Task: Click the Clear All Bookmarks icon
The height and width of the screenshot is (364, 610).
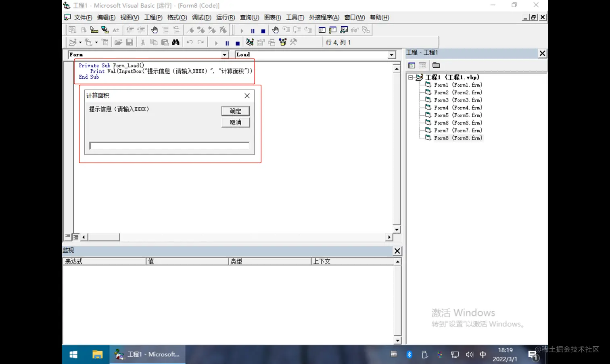Action: pos(223,30)
